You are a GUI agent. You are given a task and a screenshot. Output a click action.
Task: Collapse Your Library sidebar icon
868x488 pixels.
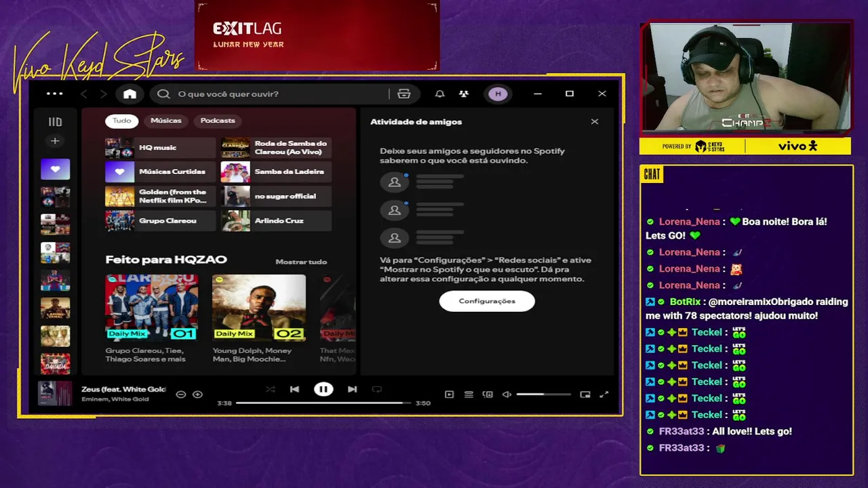coord(55,122)
